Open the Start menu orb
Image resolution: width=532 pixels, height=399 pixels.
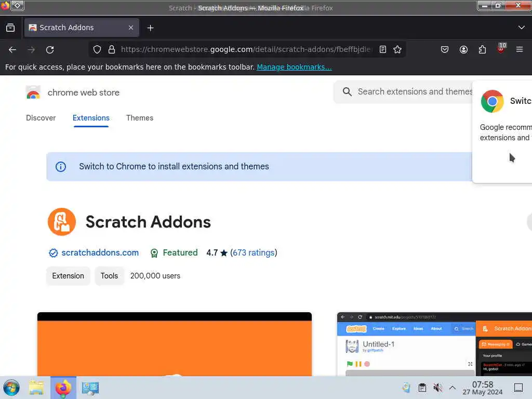pos(11,388)
